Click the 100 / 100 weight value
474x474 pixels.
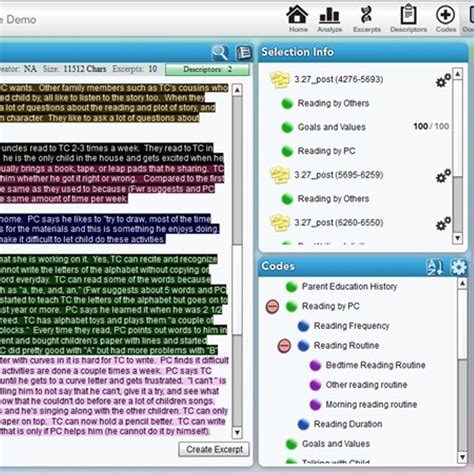tap(431, 126)
